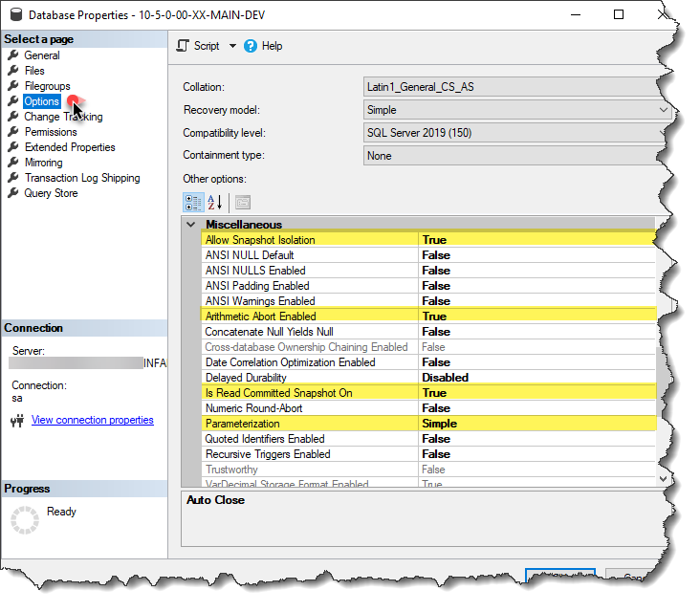
Task: Click wrench icon beside Filegroups page
Action: [13, 86]
